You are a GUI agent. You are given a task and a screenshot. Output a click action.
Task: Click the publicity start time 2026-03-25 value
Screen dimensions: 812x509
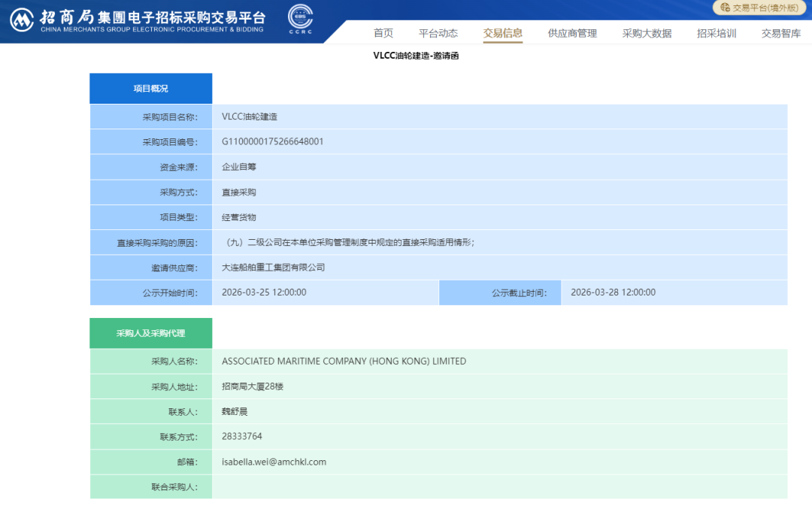point(264,292)
